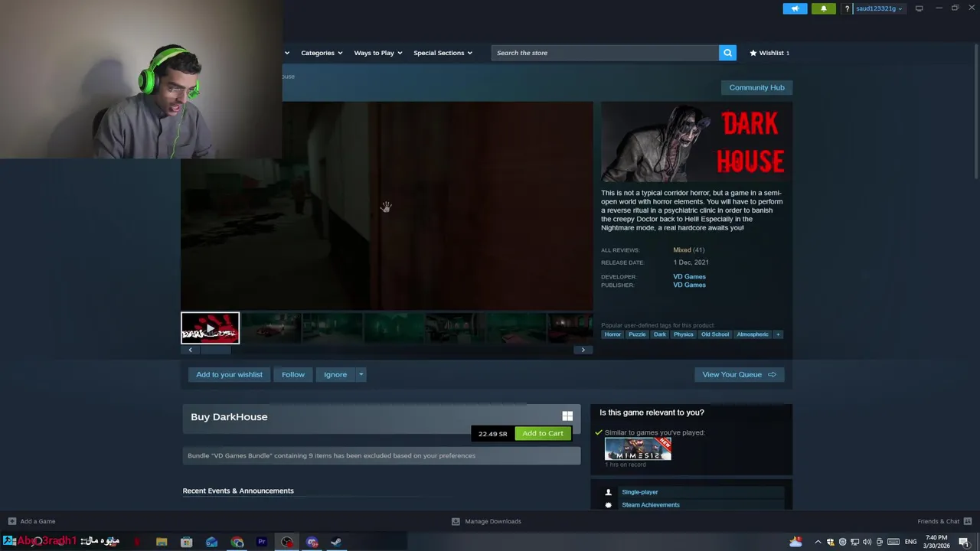The image size is (980, 551).
Task: Click the Mixed reviews summary
Action: point(681,249)
